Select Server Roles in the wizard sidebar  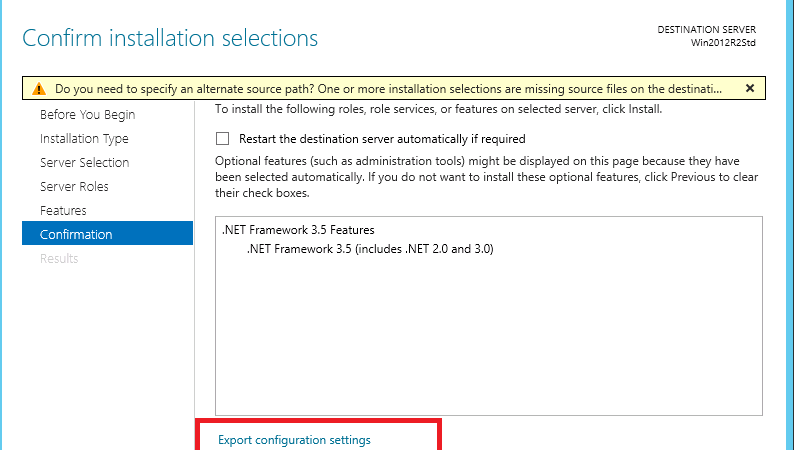tap(74, 186)
